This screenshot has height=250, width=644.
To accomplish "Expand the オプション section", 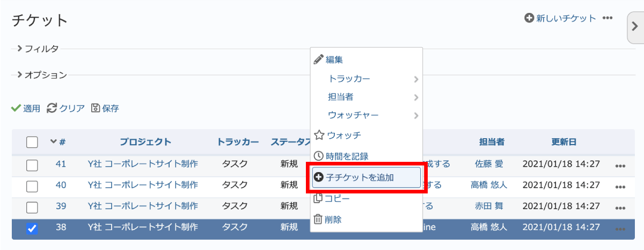I will [41, 75].
